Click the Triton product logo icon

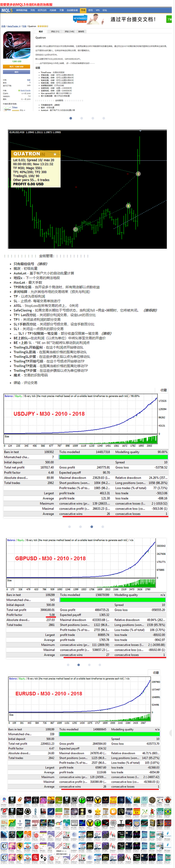point(7,108)
